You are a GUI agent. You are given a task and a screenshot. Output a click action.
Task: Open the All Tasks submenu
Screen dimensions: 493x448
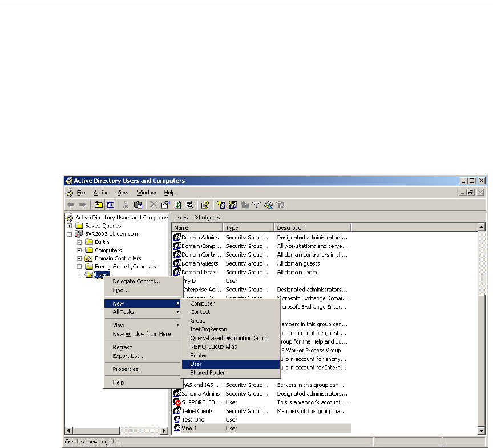pyautogui.click(x=124, y=312)
